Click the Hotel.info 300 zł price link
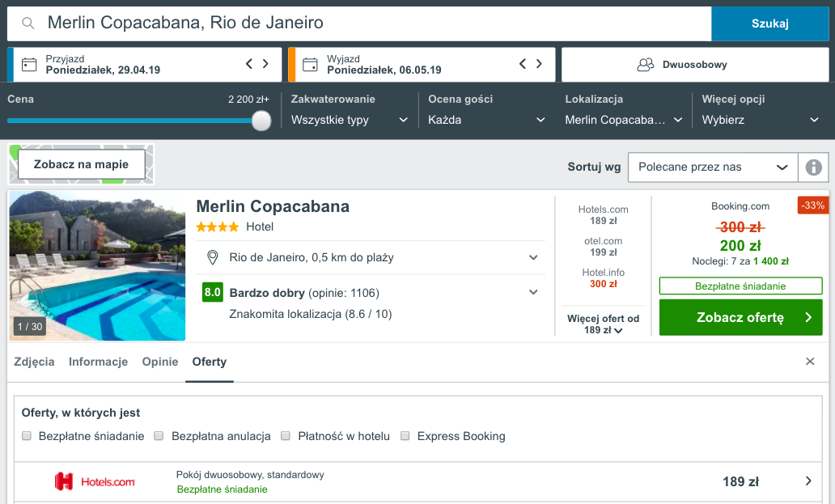Image resolution: width=835 pixels, height=504 pixels. click(x=603, y=277)
